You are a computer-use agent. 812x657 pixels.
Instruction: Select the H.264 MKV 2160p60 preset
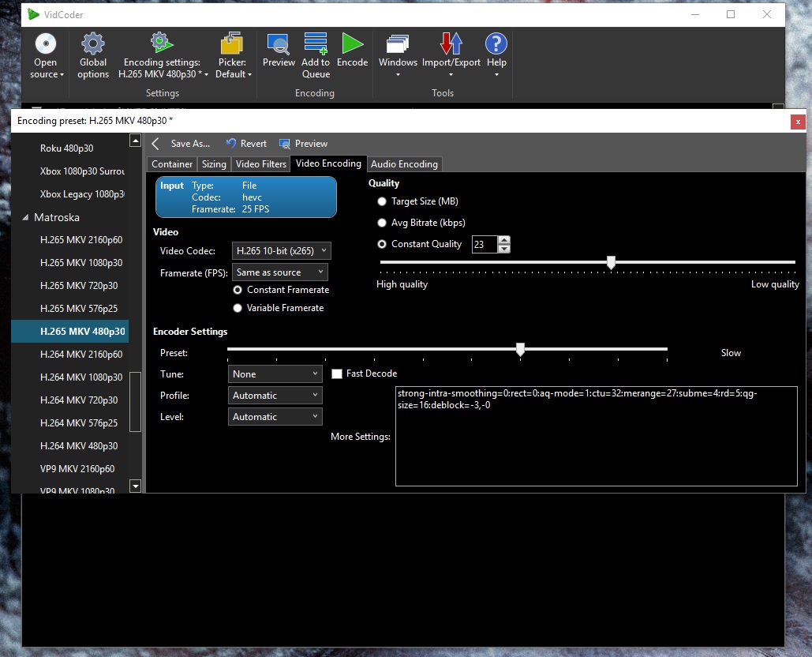tap(81, 355)
